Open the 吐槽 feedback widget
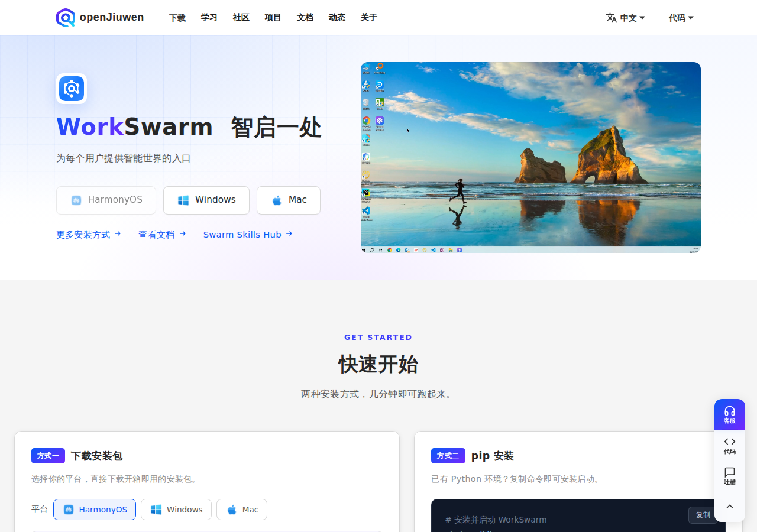Screen dimensions: 757x532 [x=730, y=476]
